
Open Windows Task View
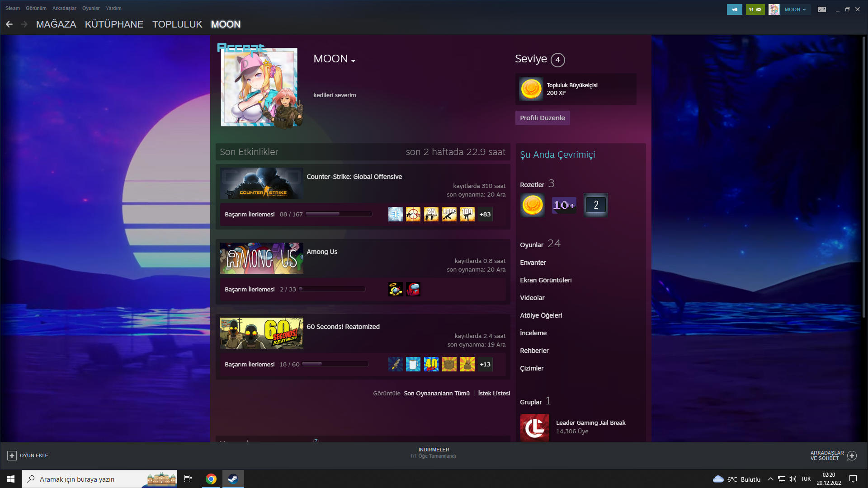click(x=188, y=479)
